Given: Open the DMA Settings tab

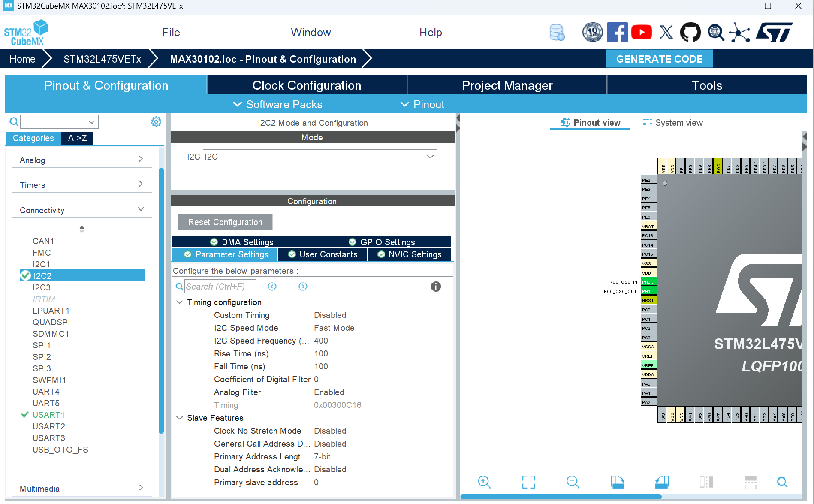Looking at the screenshot, I should (x=241, y=242).
